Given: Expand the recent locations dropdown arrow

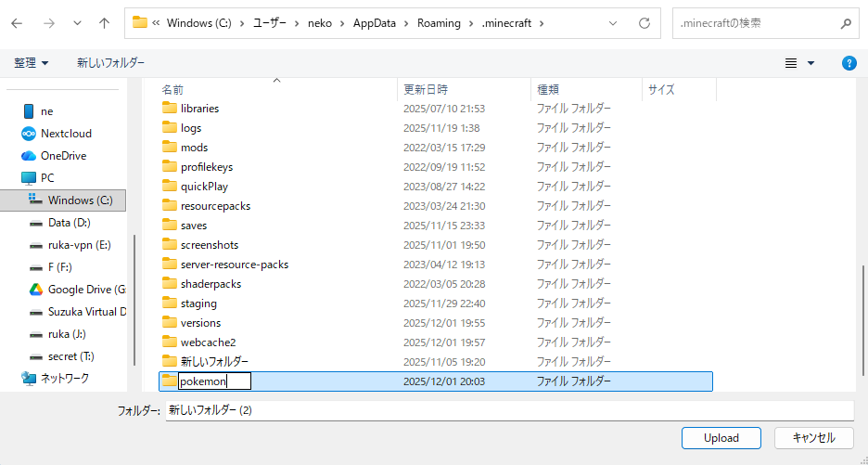Looking at the screenshot, I should [x=77, y=23].
